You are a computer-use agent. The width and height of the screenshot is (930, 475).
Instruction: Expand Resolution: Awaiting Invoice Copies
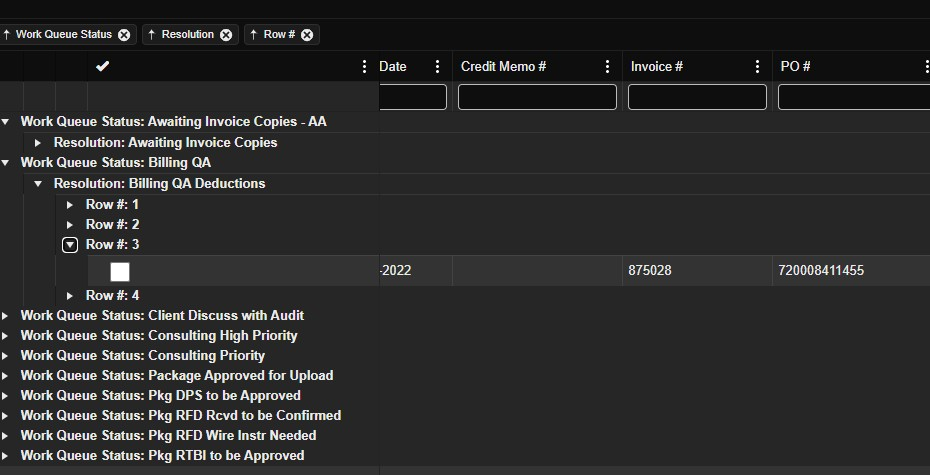coord(38,143)
